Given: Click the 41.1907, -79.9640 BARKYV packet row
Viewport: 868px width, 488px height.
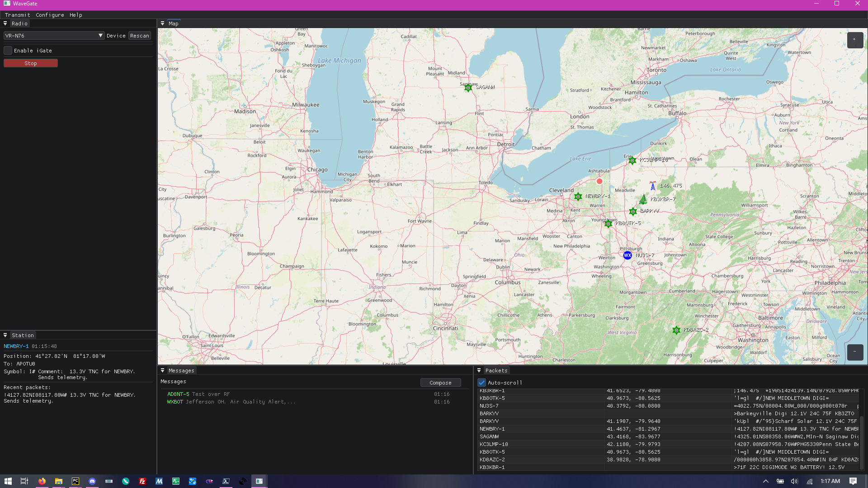Looking at the screenshot, I should click(x=668, y=422).
